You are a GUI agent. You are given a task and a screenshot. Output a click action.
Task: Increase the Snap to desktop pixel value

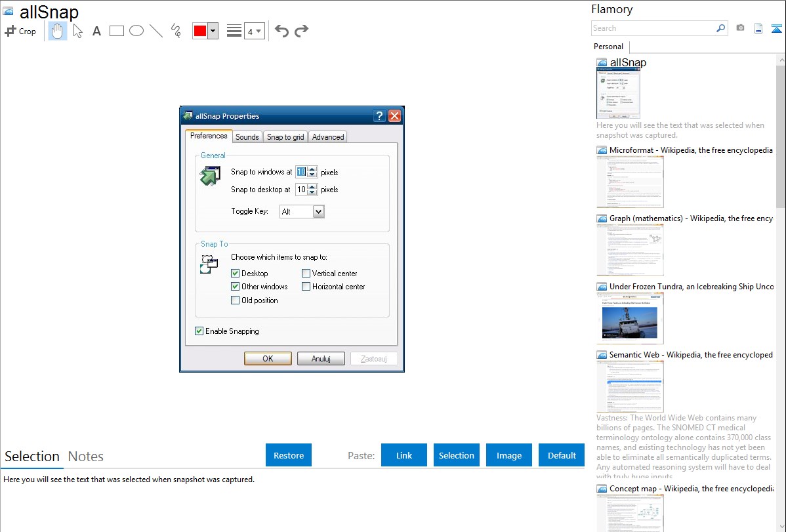click(312, 186)
